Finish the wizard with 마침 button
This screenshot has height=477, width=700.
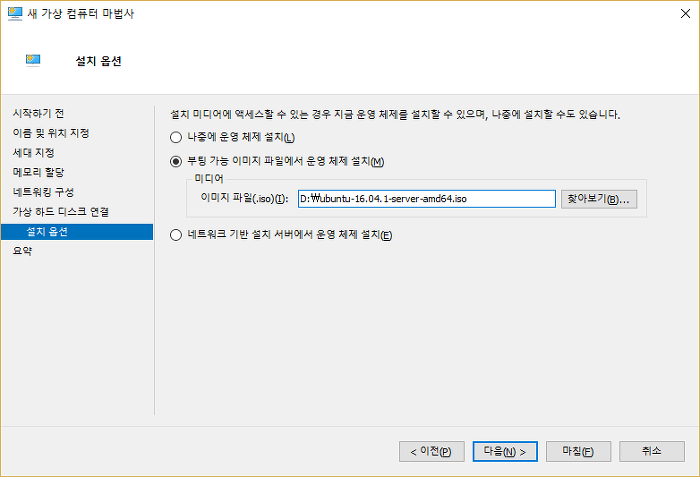tap(578, 452)
